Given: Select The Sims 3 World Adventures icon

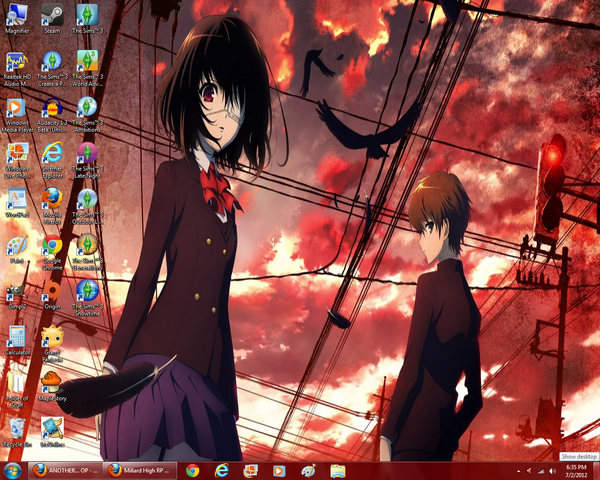Looking at the screenshot, I should pos(87,69).
